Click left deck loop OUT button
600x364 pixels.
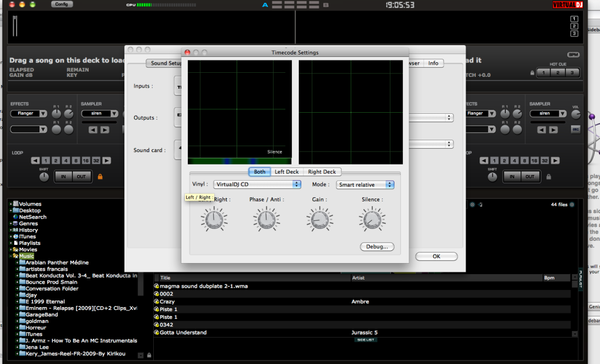tap(81, 177)
